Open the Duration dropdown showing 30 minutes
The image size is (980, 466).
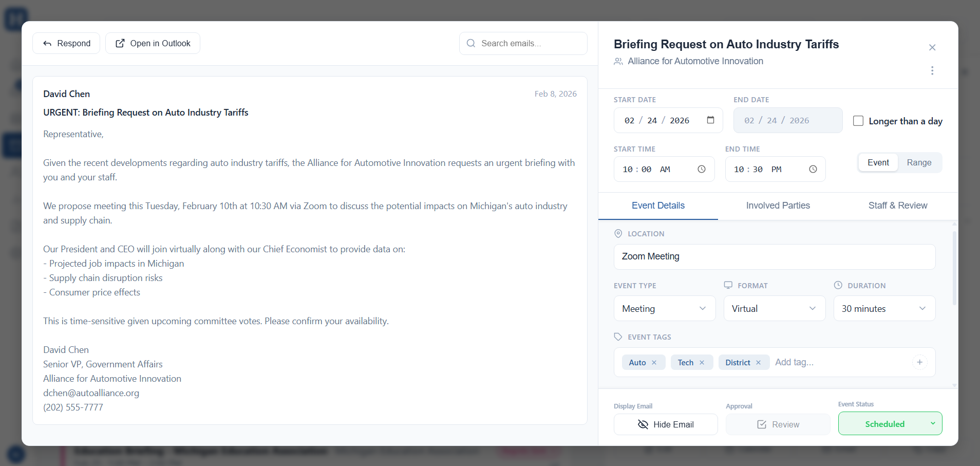pyautogui.click(x=884, y=308)
